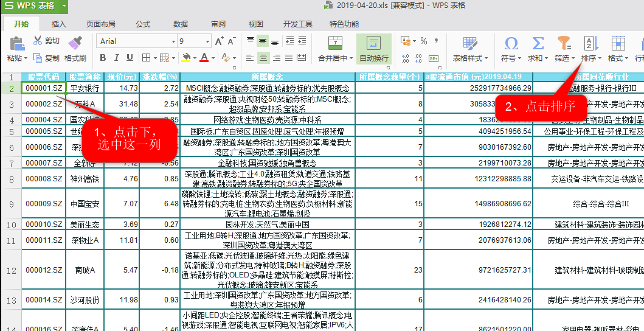Click the Sum sigma icon
Image resolution: width=644 pixels, height=331 pixels.
point(538,43)
